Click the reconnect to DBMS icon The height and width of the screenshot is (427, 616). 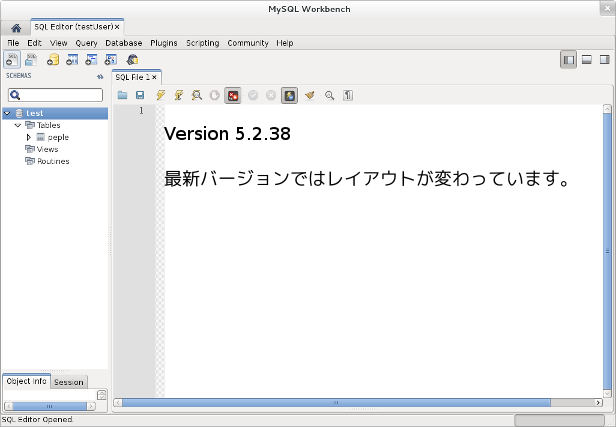[132, 60]
